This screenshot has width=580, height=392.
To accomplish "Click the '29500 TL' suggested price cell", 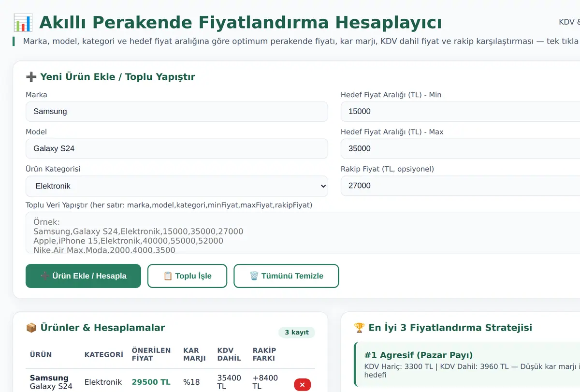I will tap(151, 382).
